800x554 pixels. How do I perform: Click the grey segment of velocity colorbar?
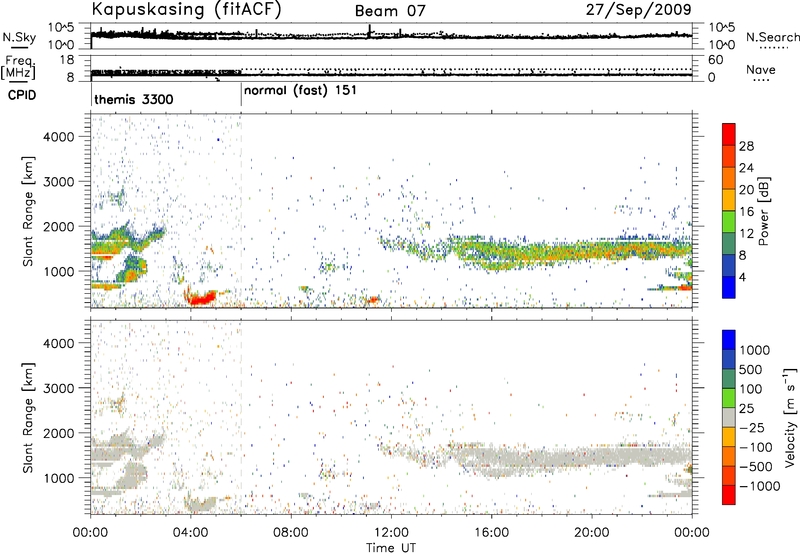[x=729, y=417]
